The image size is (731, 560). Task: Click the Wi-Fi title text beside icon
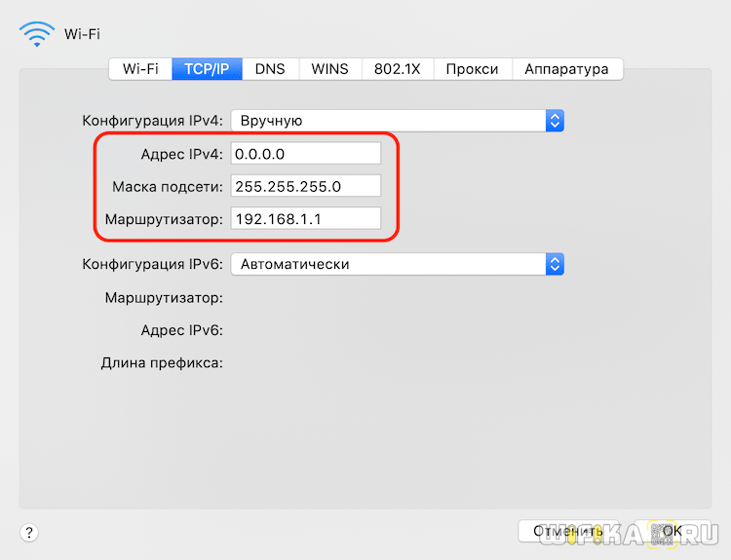click(x=82, y=34)
